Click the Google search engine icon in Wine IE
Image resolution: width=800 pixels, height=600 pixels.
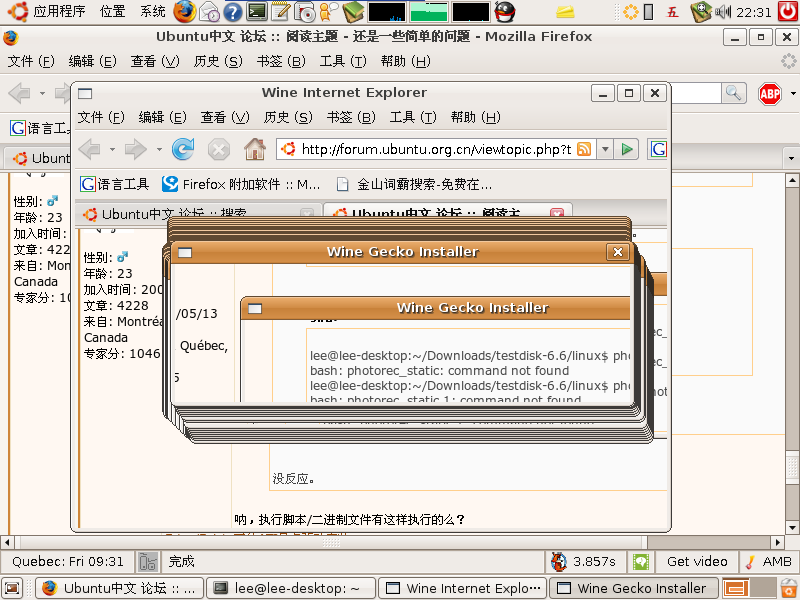[x=659, y=149]
